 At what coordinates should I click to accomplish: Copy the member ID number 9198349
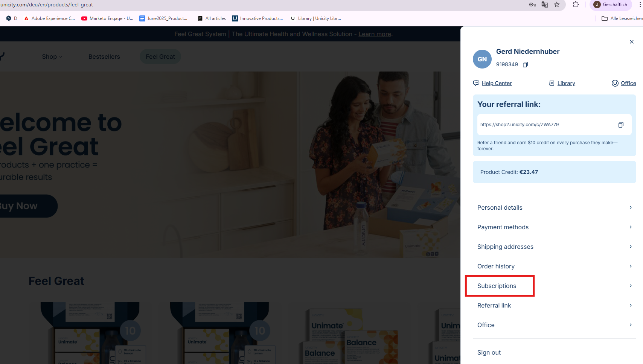525,64
